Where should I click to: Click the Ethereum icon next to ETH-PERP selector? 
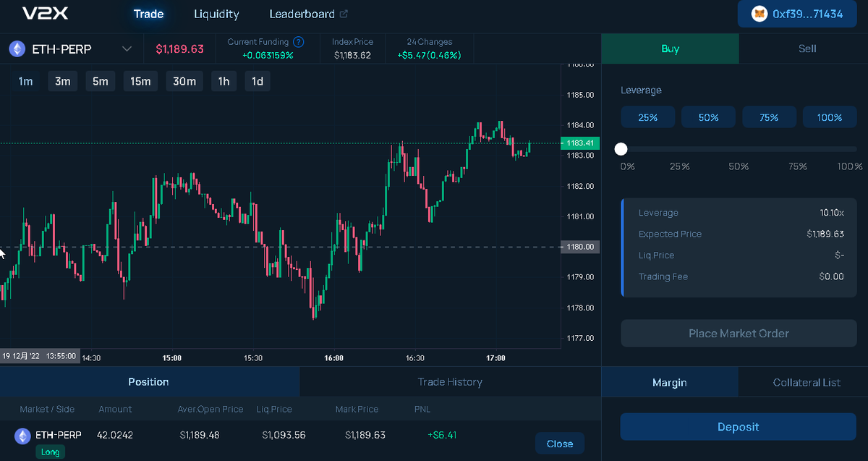pos(17,49)
